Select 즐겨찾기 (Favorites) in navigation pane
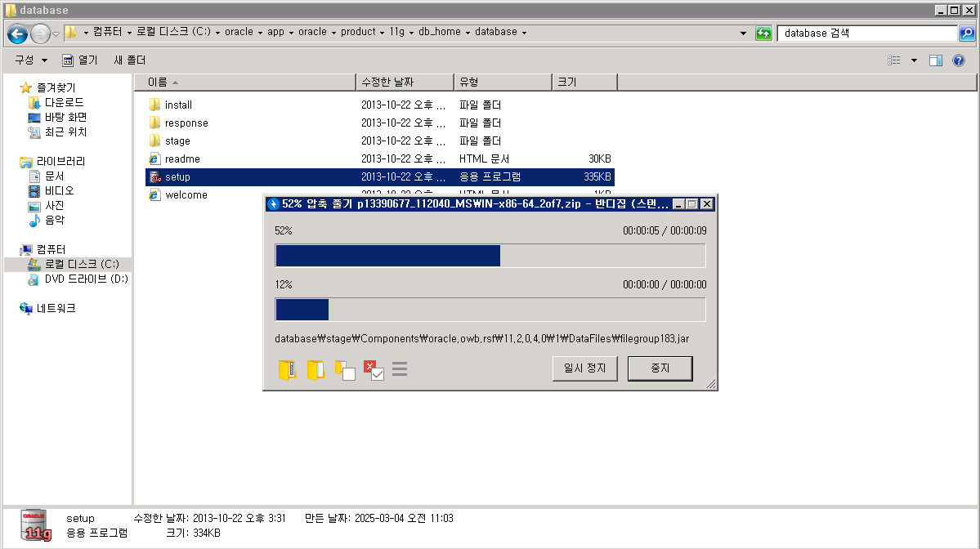This screenshot has width=980, height=549. (55, 87)
